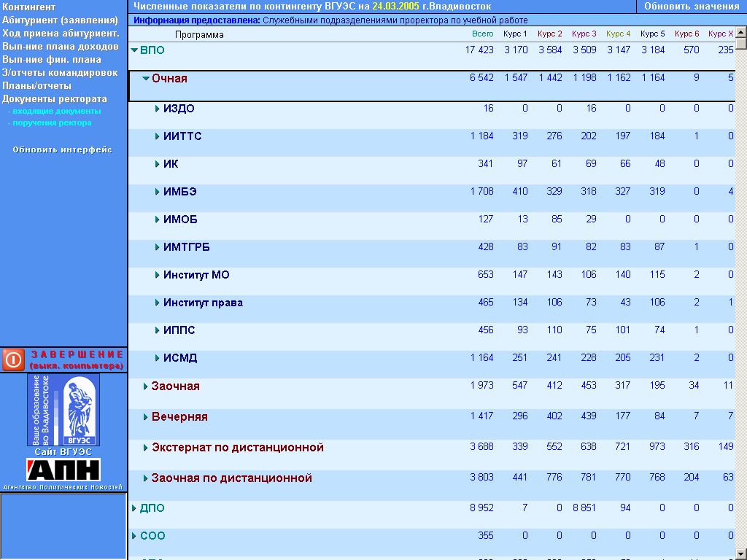Open Вып-ние плана доходов section
The image size is (747, 560).
tap(60, 46)
